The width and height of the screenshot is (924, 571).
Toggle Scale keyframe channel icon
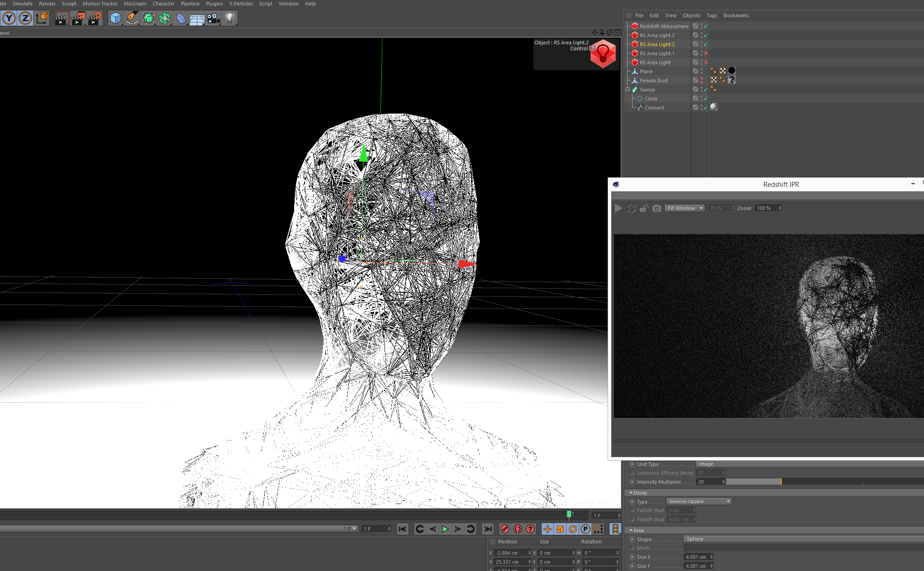tap(560, 529)
